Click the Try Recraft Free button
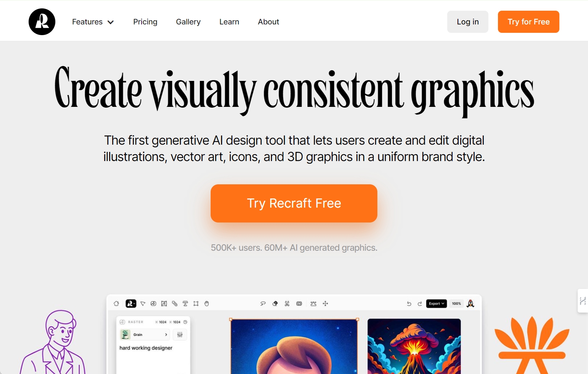This screenshot has width=588, height=374. pyautogui.click(x=294, y=203)
